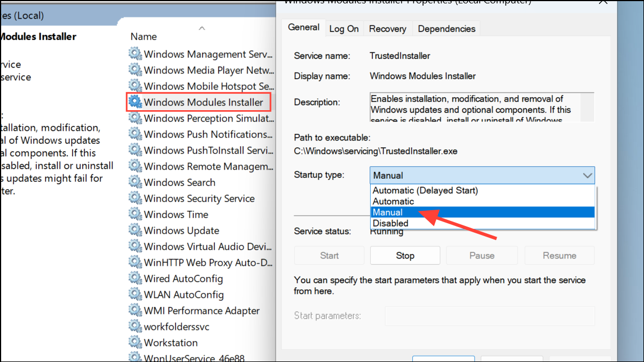Select WMI Performance Adapter row text
The height and width of the screenshot is (362, 644).
pos(202,310)
